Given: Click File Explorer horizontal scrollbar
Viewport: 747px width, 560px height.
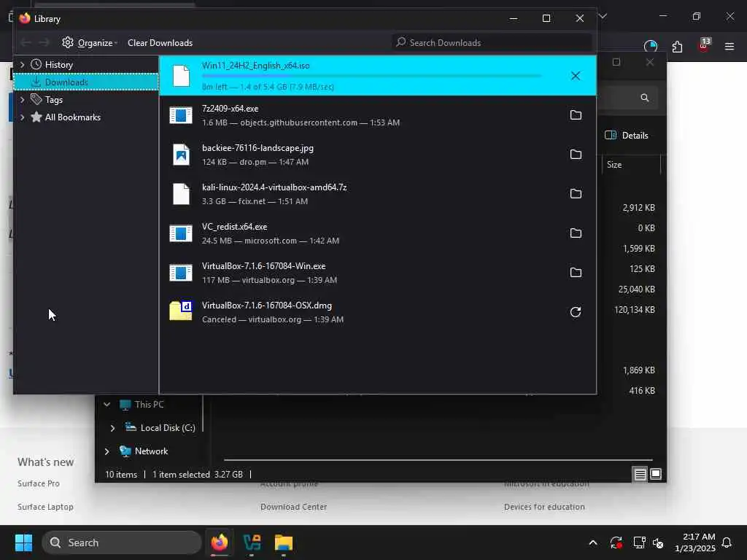Looking at the screenshot, I should pyautogui.click(x=438, y=460).
